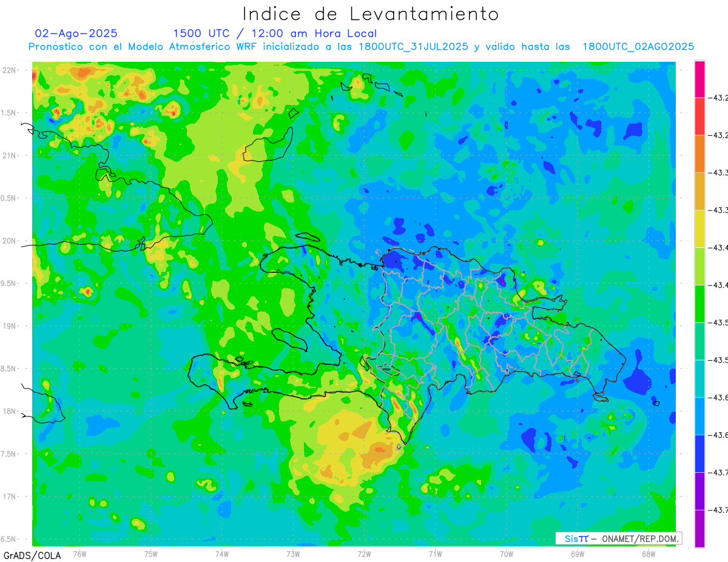Click the '18N' latitude axis label
Screen dimensions: 728x562
click(10, 412)
